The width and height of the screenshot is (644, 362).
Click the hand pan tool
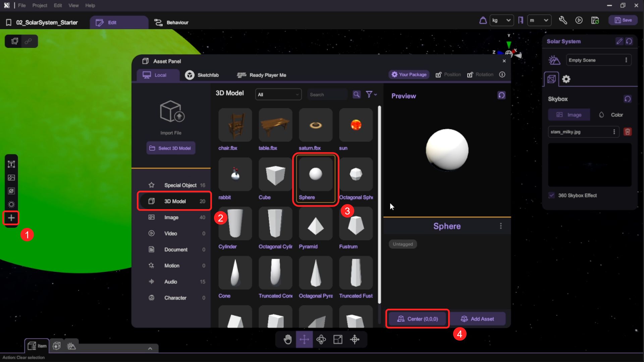coord(287,340)
